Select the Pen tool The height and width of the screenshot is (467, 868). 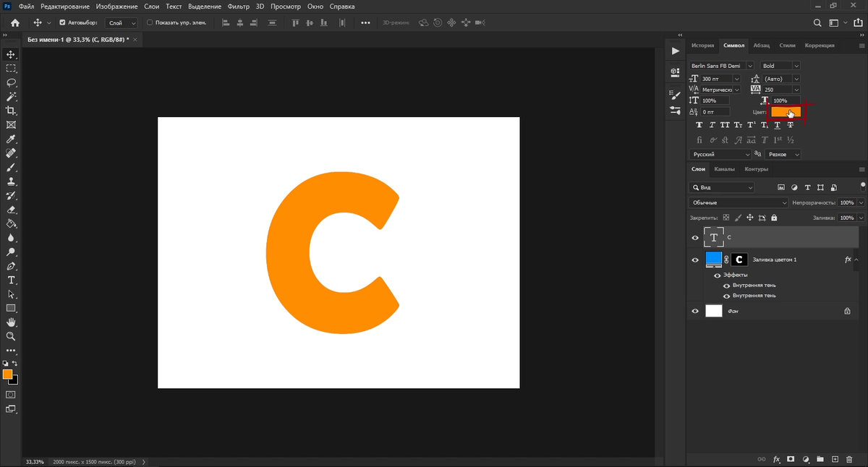click(x=11, y=266)
